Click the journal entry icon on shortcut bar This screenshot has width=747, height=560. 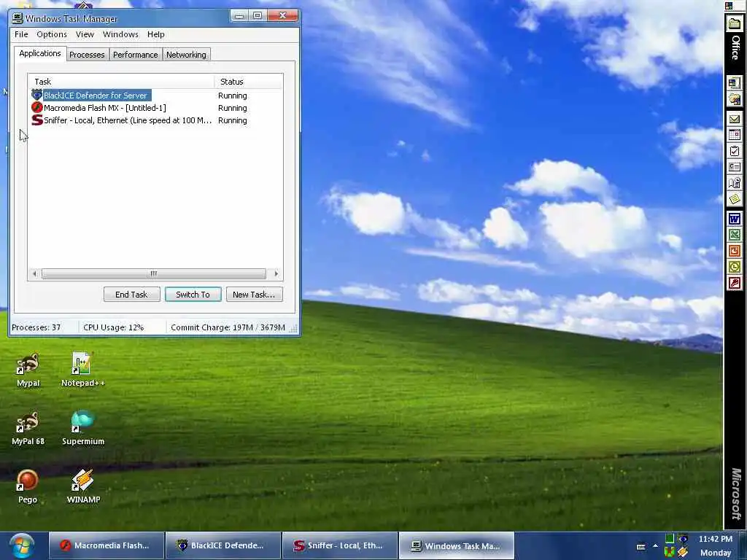(x=735, y=183)
